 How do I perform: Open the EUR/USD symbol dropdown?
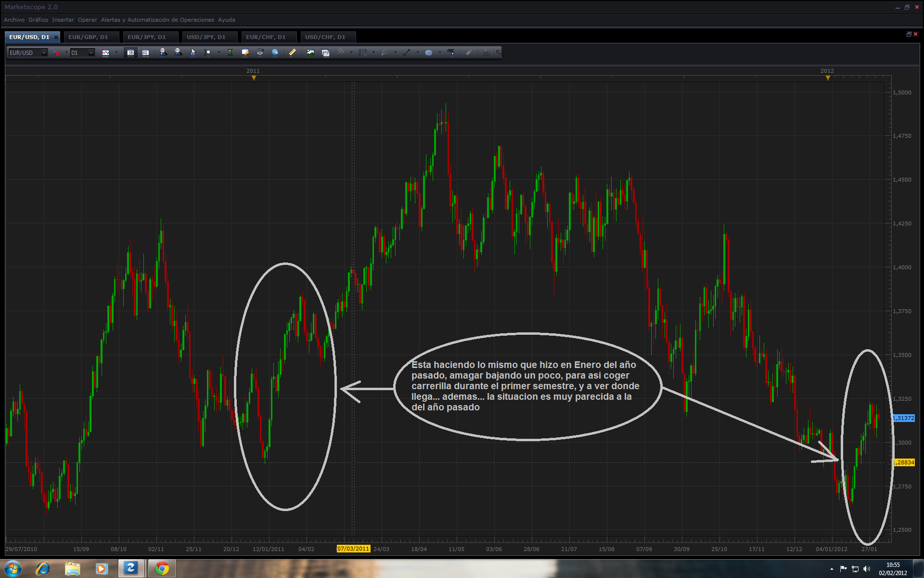click(x=44, y=53)
